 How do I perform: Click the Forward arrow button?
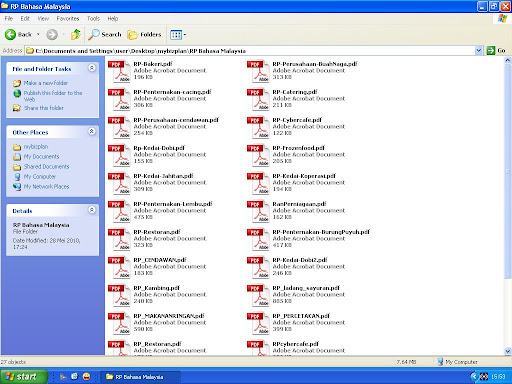pyautogui.click(x=52, y=34)
